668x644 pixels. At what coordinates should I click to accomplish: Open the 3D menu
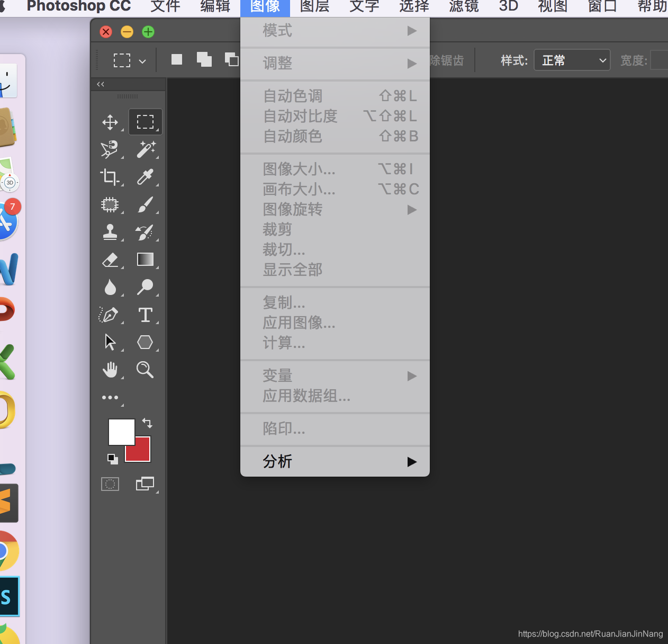pos(509,6)
